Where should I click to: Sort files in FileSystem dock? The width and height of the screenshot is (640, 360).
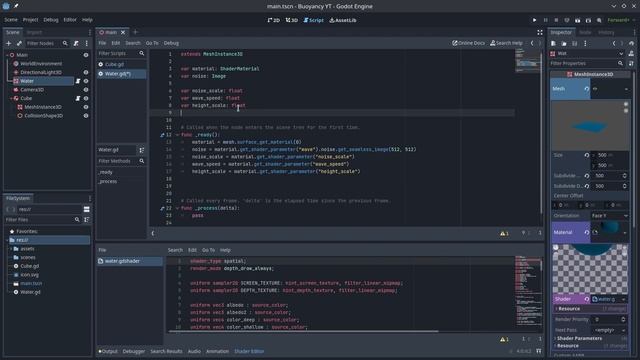pyautogui.click(x=87, y=220)
